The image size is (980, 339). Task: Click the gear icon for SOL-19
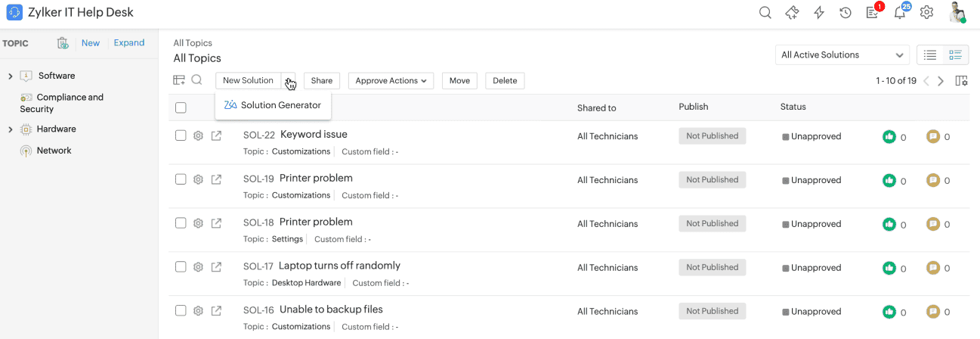[x=198, y=180]
